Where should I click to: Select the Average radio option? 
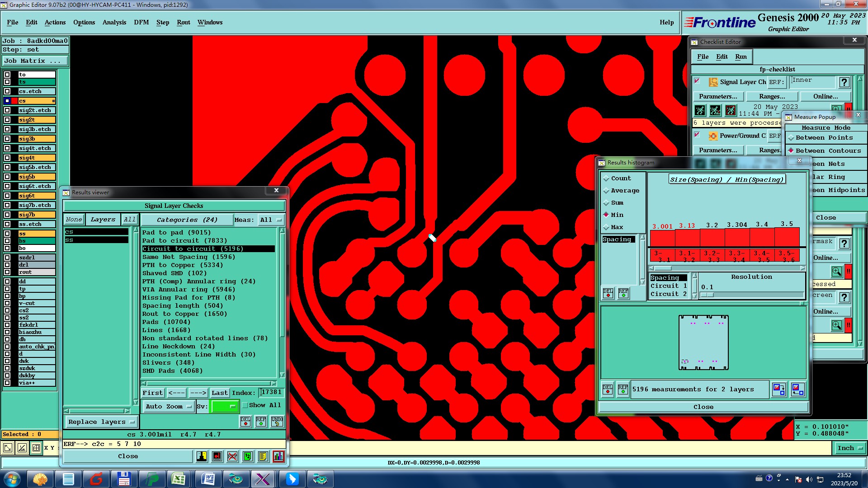tap(606, 191)
